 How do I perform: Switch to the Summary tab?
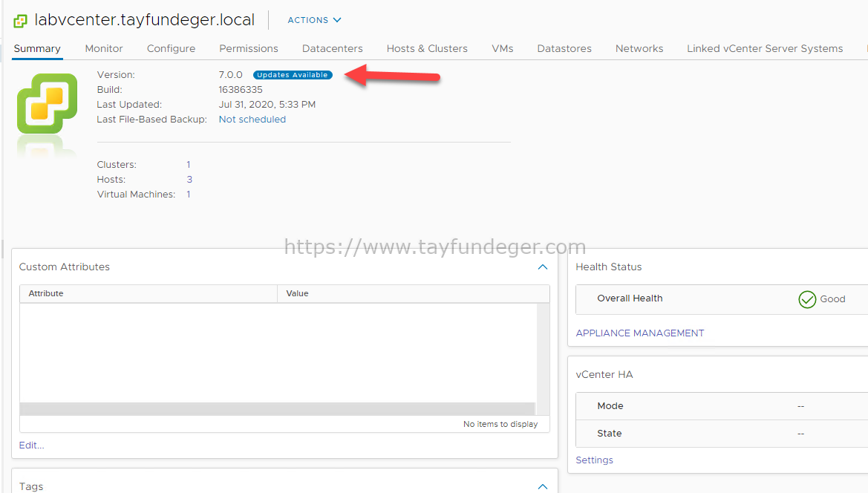37,49
